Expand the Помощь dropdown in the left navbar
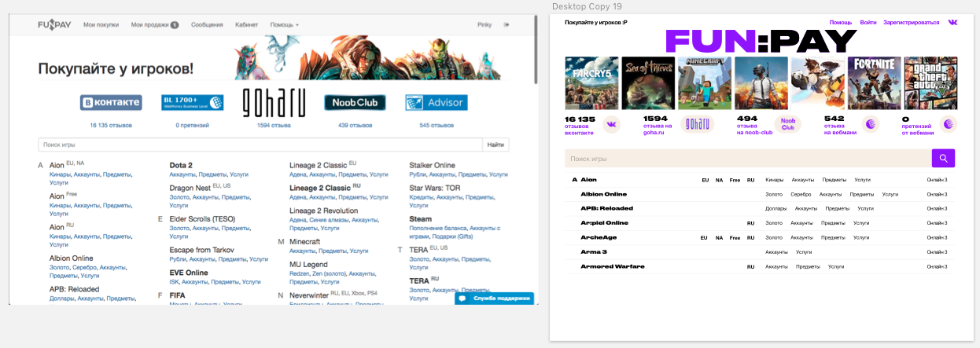This screenshot has width=980, height=348. click(284, 25)
